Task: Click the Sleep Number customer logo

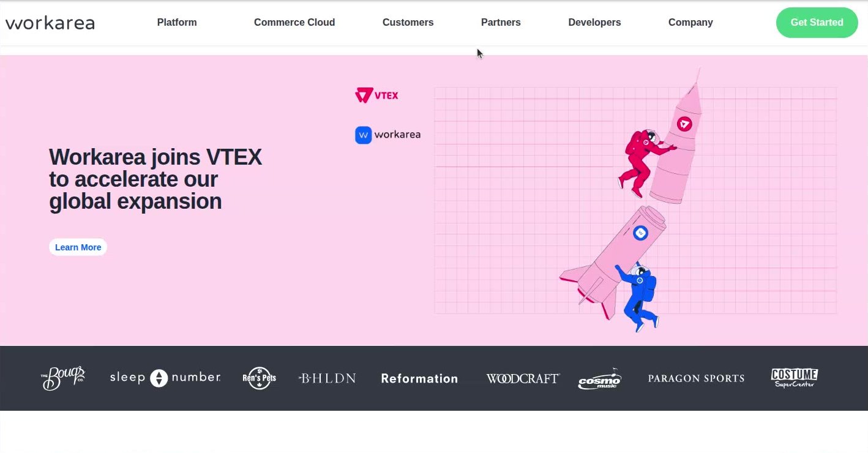Action: click(x=165, y=378)
